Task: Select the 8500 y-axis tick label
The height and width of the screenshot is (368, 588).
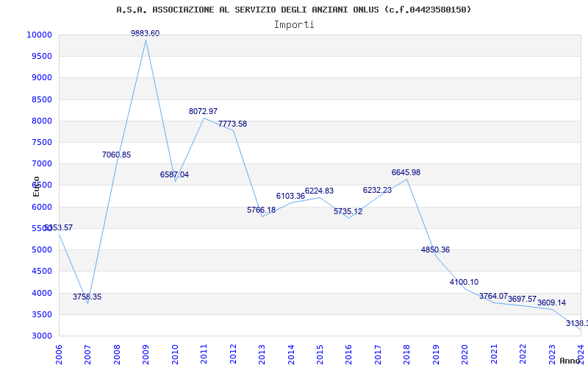Action: (x=41, y=99)
